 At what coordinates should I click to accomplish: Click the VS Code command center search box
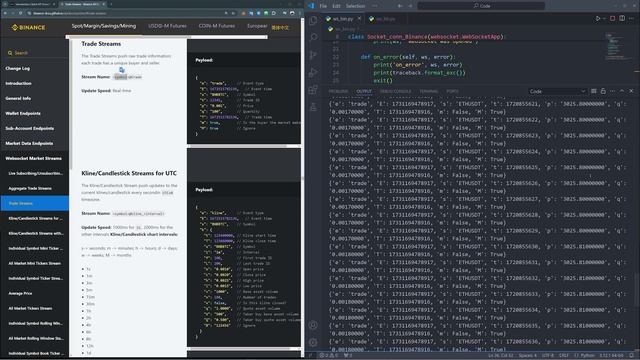(x=481, y=6)
